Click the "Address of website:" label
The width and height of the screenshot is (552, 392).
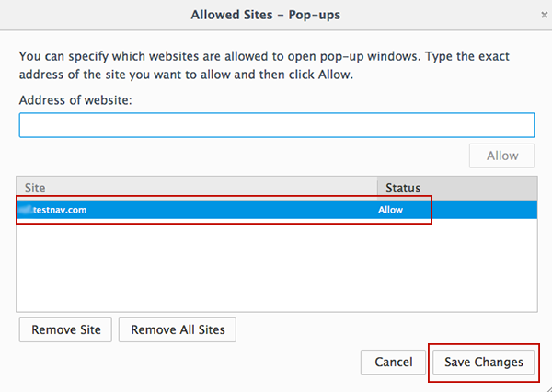75,98
